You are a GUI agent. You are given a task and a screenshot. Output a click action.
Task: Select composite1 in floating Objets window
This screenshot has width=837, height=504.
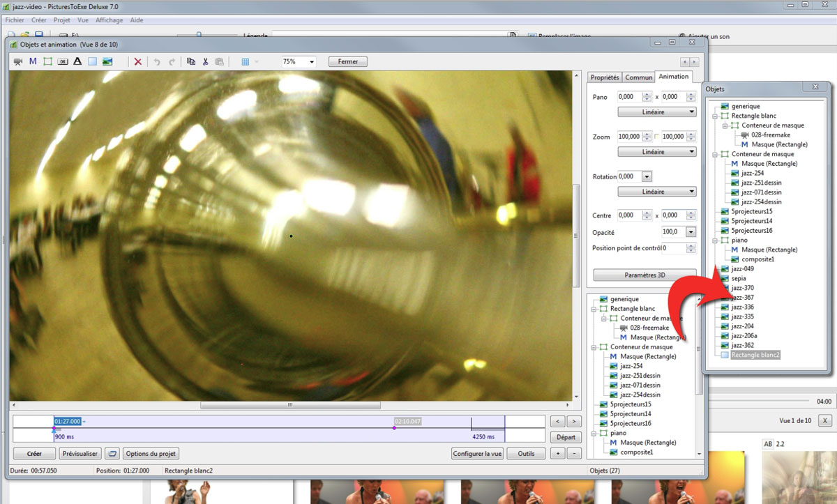pos(758,259)
